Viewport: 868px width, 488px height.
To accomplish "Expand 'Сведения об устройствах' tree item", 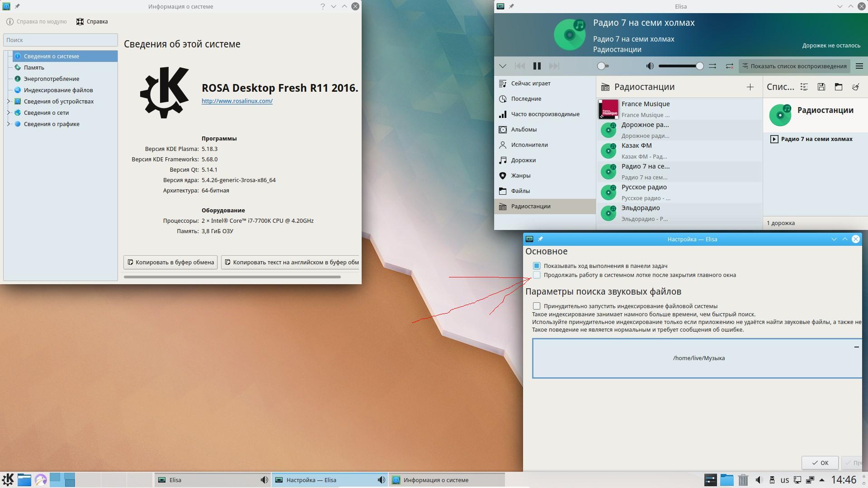I will 8,101.
